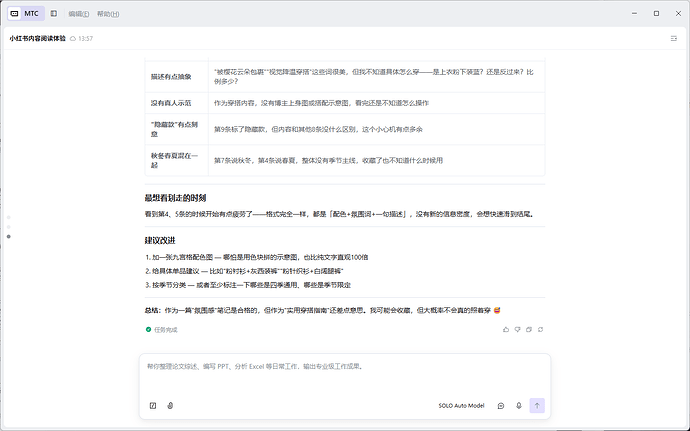This screenshot has width=690, height=431.
Task: Minimize the MTC window
Action: (634, 14)
